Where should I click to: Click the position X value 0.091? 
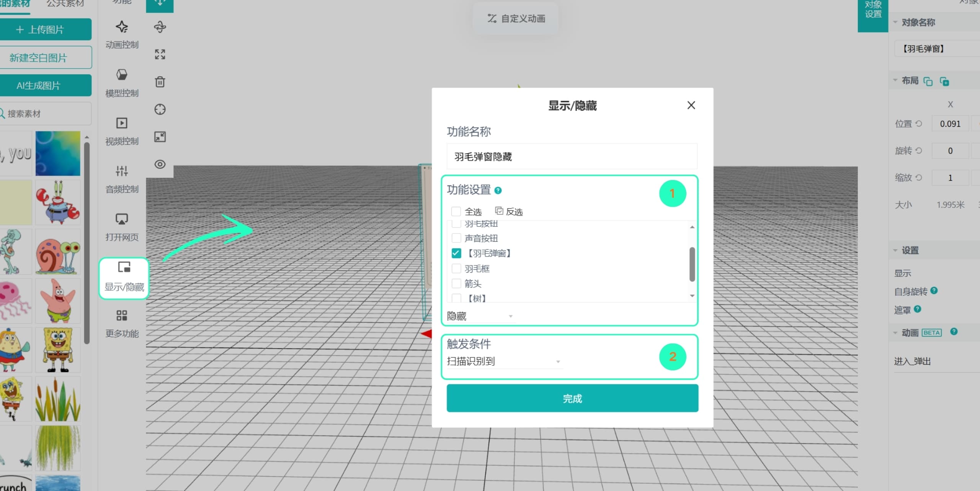point(950,124)
